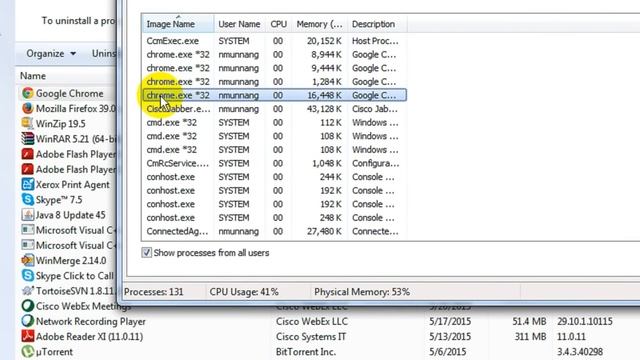Click the 311 MB size cell
The image size is (640, 360).
pyautogui.click(x=529, y=337)
